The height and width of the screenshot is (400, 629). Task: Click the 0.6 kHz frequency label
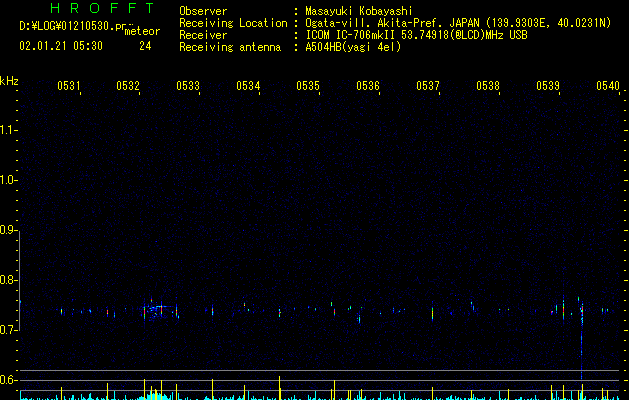point(9,380)
